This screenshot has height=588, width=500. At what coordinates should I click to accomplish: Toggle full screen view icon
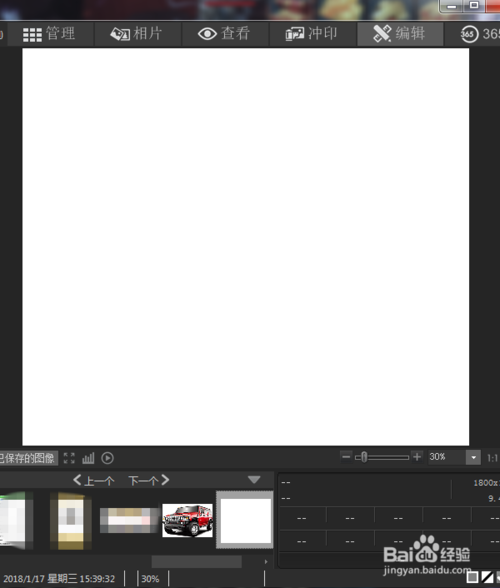[x=69, y=458]
